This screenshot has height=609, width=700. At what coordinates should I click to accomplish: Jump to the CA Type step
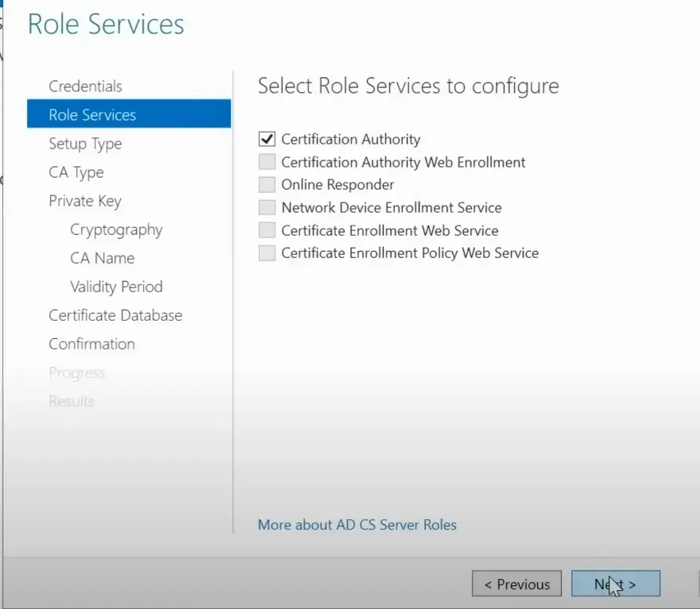click(x=76, y=172)
